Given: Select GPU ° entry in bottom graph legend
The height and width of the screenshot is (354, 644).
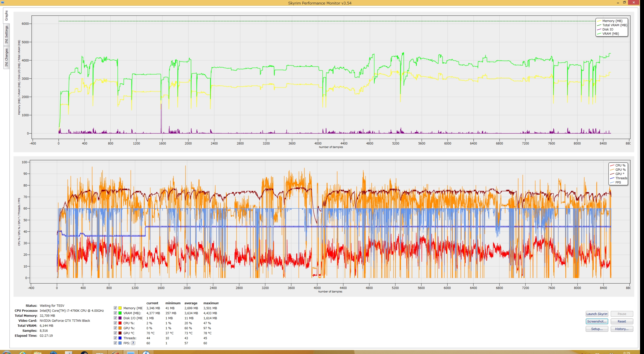Looking at the screenshot, I should pyautogui.click(x=617, y=174).
